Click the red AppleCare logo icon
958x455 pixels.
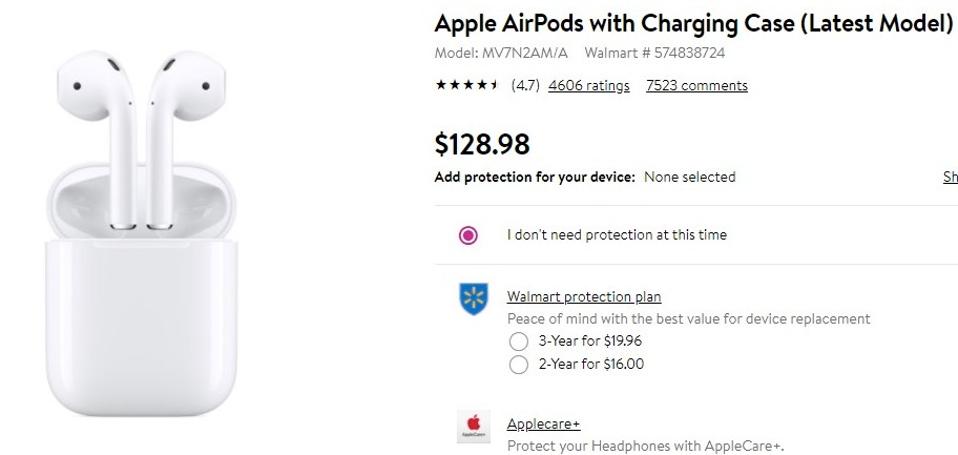[472, 427]
